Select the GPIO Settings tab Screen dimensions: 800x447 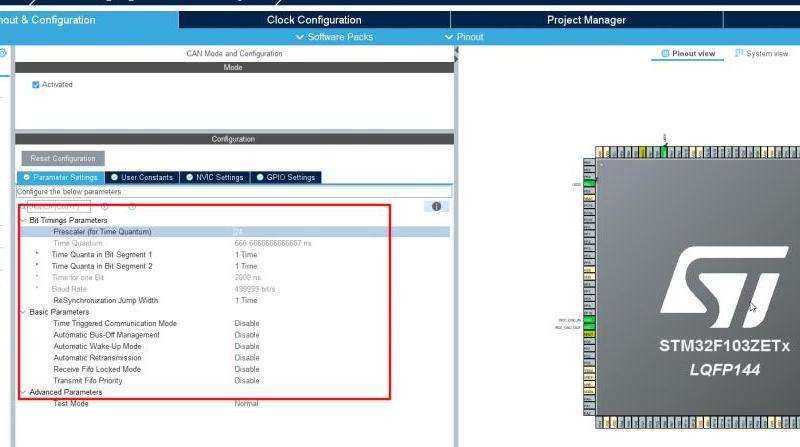[286, 177]
